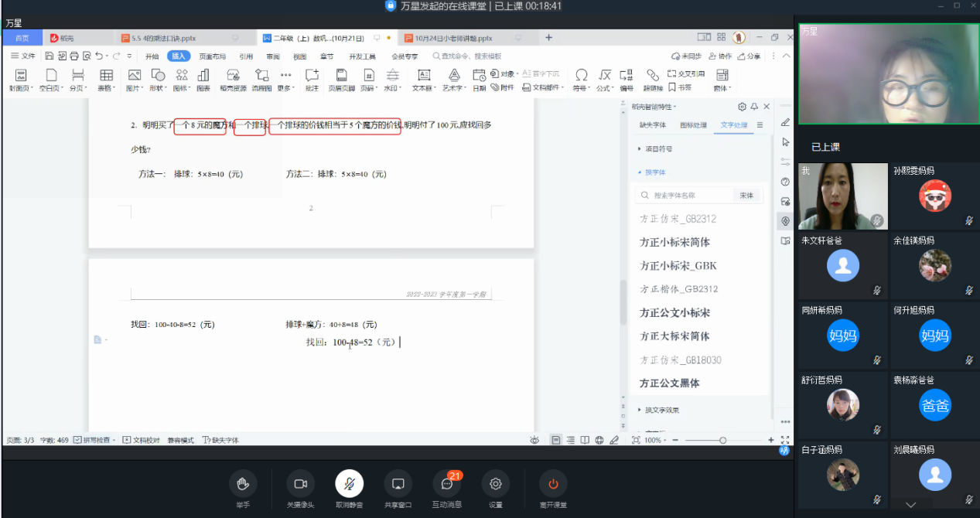The width and height of the screenshot is (980, 518).
Task: Open the 共享窗口 share window option
Action: [x=398, y=489]
